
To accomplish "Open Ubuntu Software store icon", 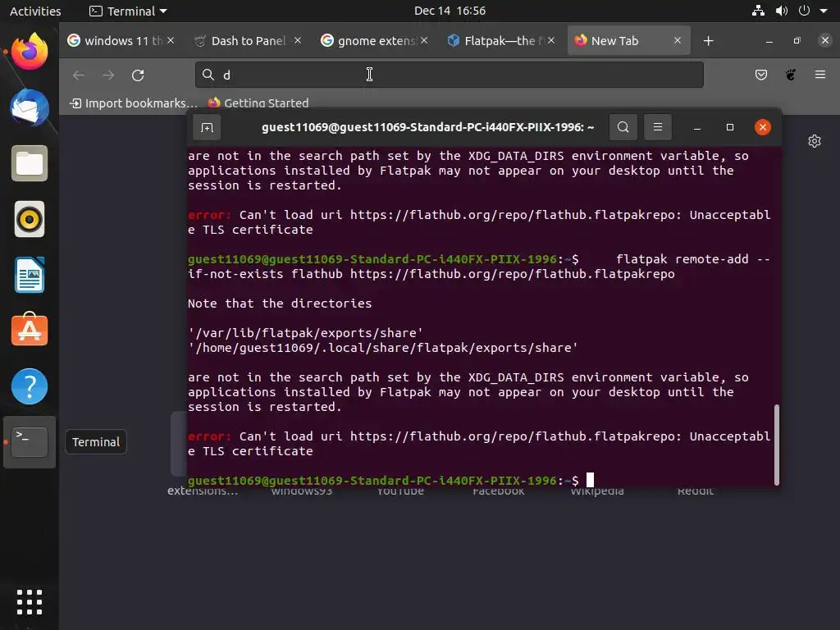I will click(30, 330).
